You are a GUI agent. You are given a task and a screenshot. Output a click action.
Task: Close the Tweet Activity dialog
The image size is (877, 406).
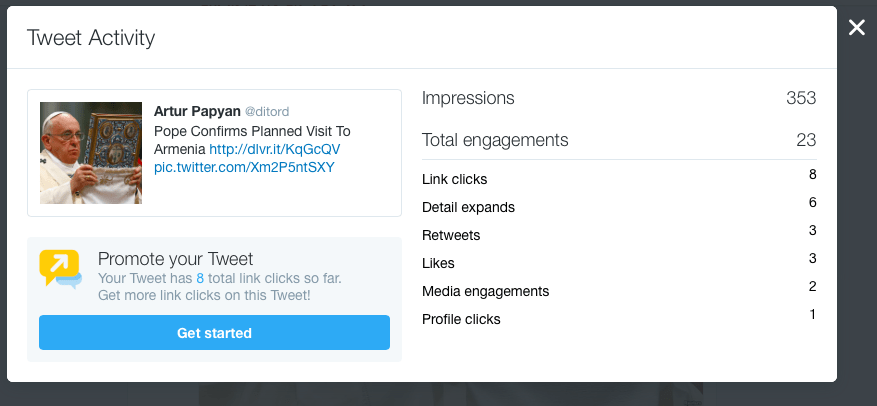856,27
